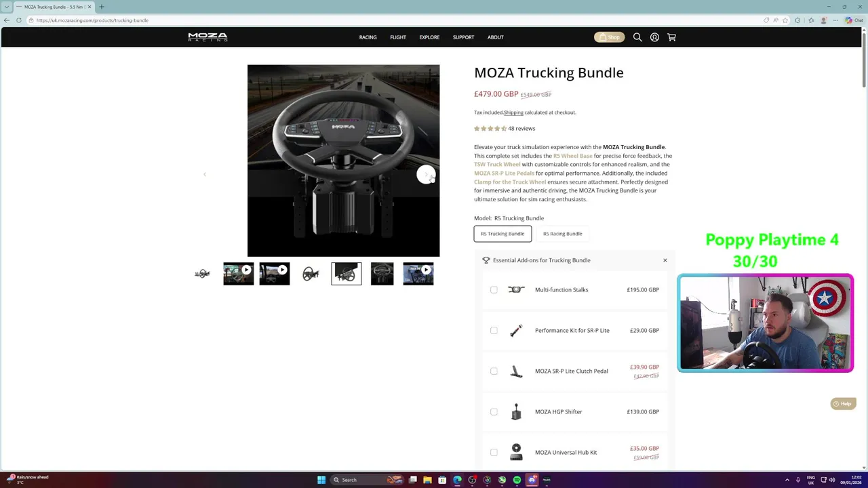Click the address bar URL
Image resolution: width=868 pixels, height=488 pixels.
click(x=92, y=20)
